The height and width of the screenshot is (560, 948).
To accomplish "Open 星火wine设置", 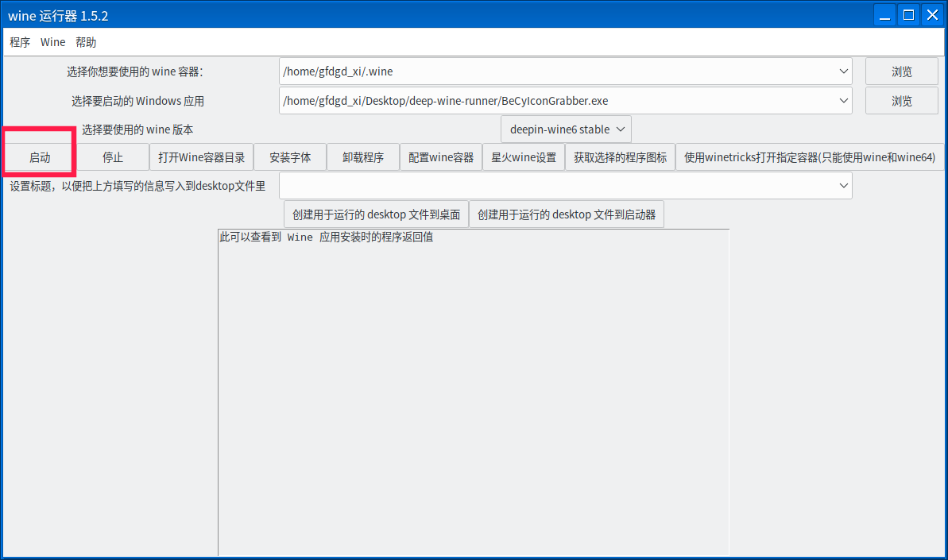I will tap(524, 157).
